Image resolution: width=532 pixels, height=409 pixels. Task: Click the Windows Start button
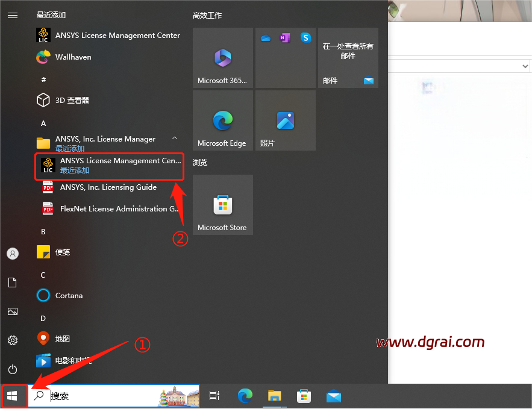click(x=13, y=396)
